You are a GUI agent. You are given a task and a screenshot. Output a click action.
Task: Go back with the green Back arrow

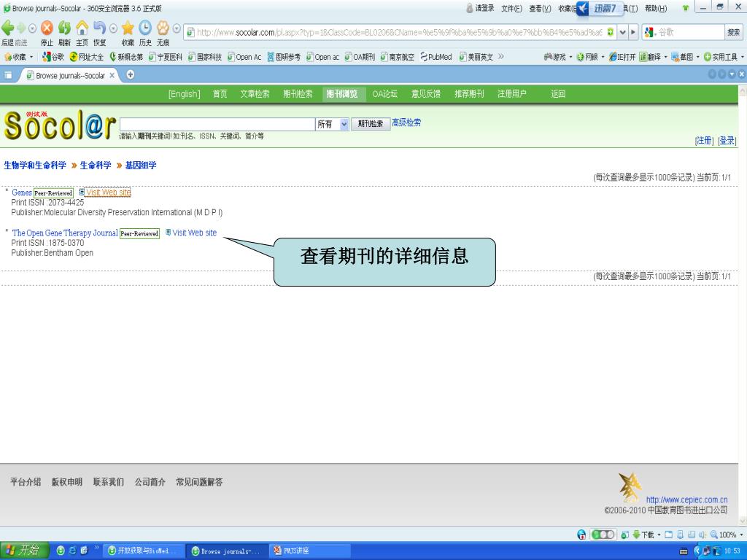pos(7,28)
